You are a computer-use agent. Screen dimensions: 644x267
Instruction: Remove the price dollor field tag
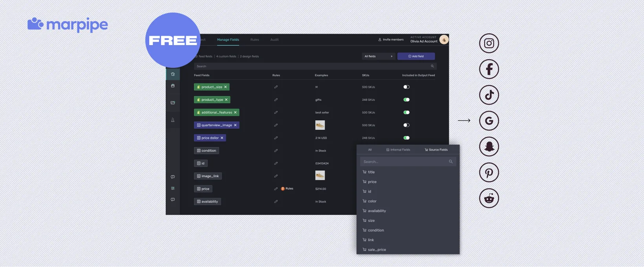pyautogui.click(x=222, y=138)
